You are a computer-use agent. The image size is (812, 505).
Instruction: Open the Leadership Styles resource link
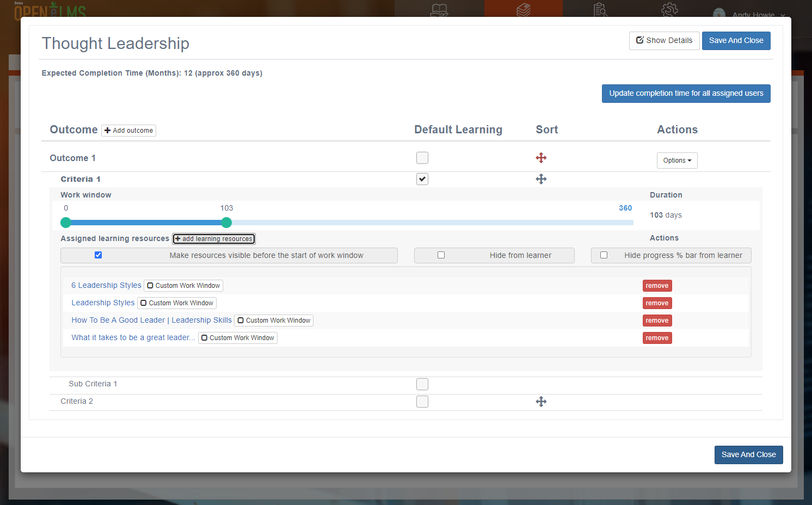click(x=103, y=303)
